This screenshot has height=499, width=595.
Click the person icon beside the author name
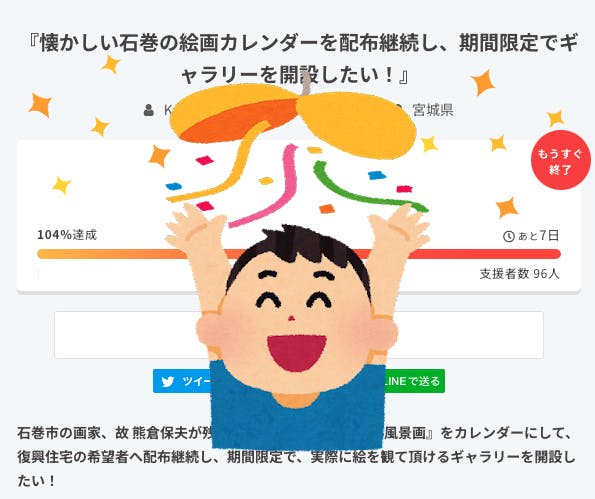click(x=149, y=110)
